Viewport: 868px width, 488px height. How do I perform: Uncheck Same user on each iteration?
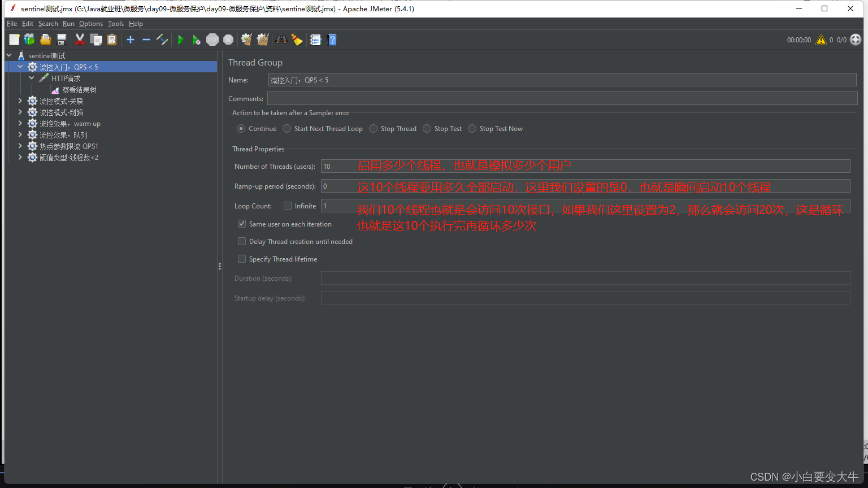click(x=242, y=224)
